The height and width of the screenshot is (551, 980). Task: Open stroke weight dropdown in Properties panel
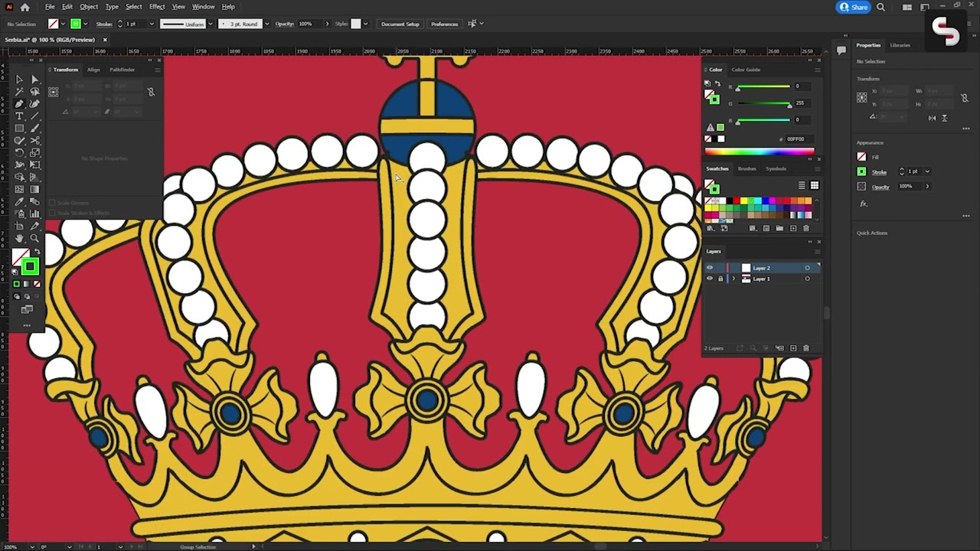click(927, 171)
